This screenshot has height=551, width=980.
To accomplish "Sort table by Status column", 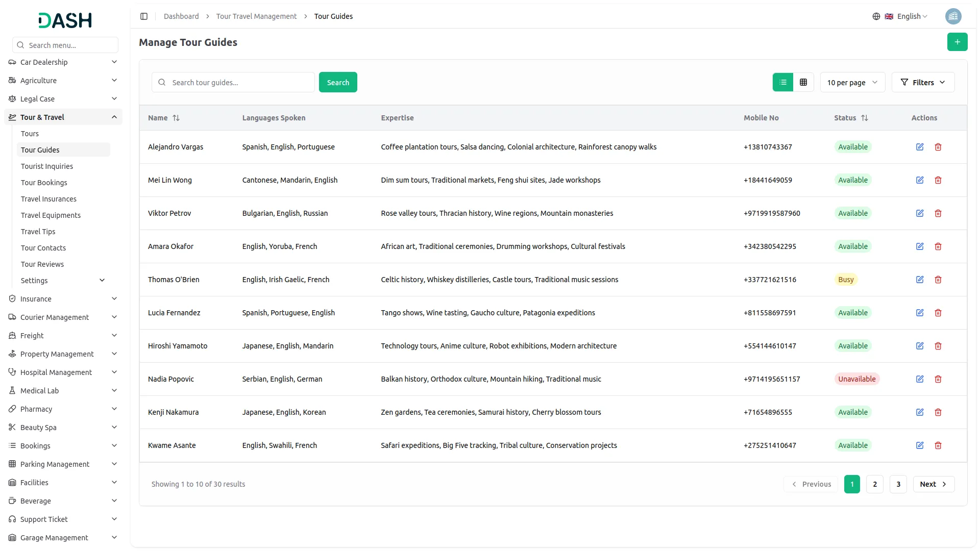I will pyautogui.click(x=864, y=118).
